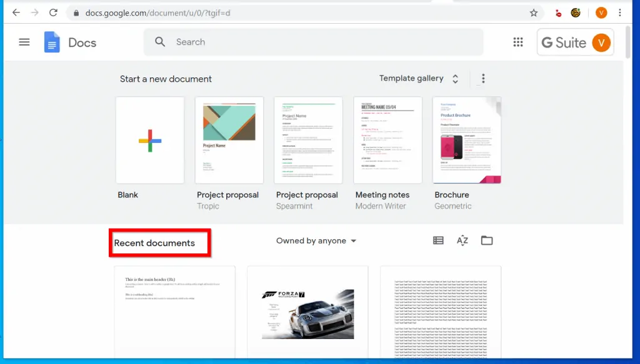Viewport: 640px width, 364px height.
Task: Select the Meeting notes Modern Writer template
Action: coord(387,139)
